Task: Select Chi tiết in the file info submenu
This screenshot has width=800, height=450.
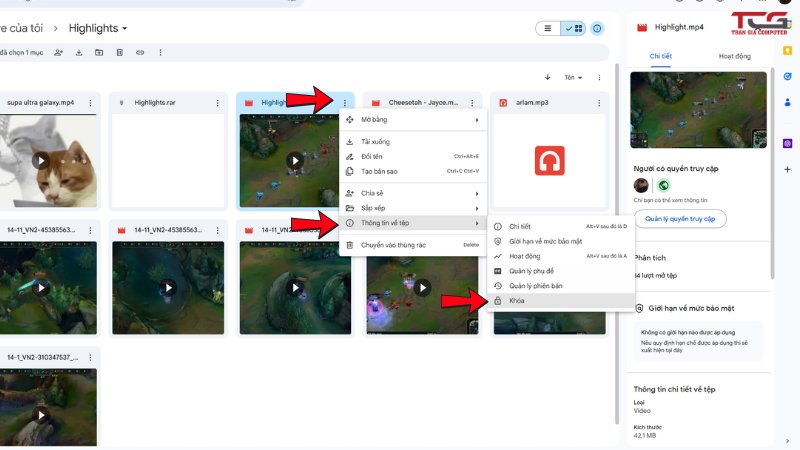Action: point(561,227)
